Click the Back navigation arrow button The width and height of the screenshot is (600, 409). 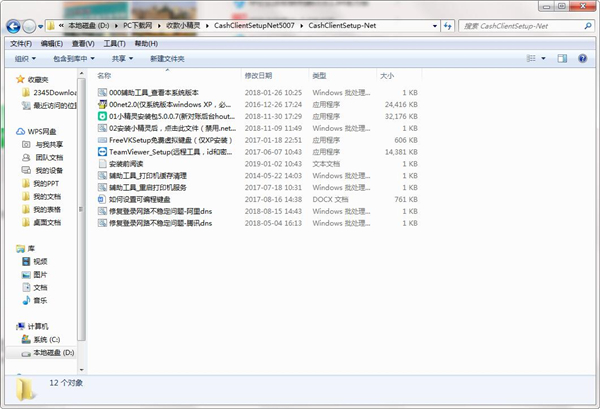(x=13, y=26)
